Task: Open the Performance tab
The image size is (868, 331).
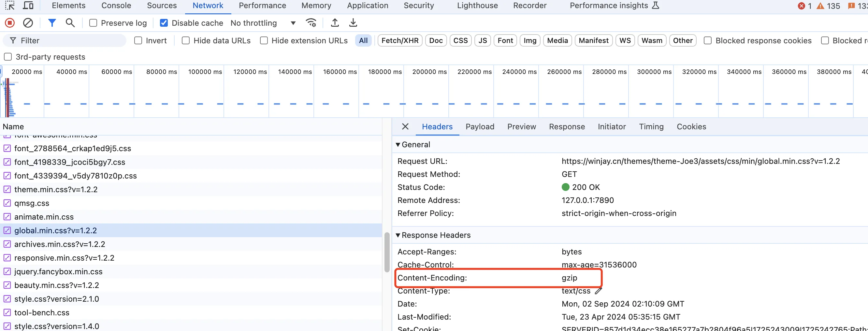Action: (262, 6)
